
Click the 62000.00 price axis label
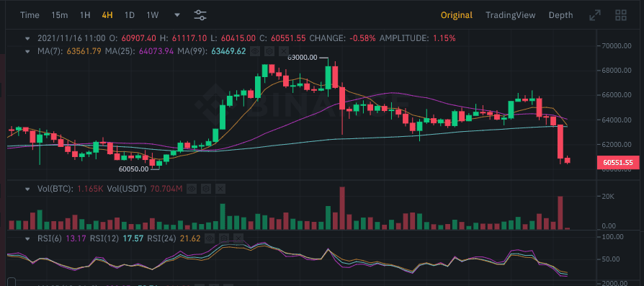[x=617, y=145]
